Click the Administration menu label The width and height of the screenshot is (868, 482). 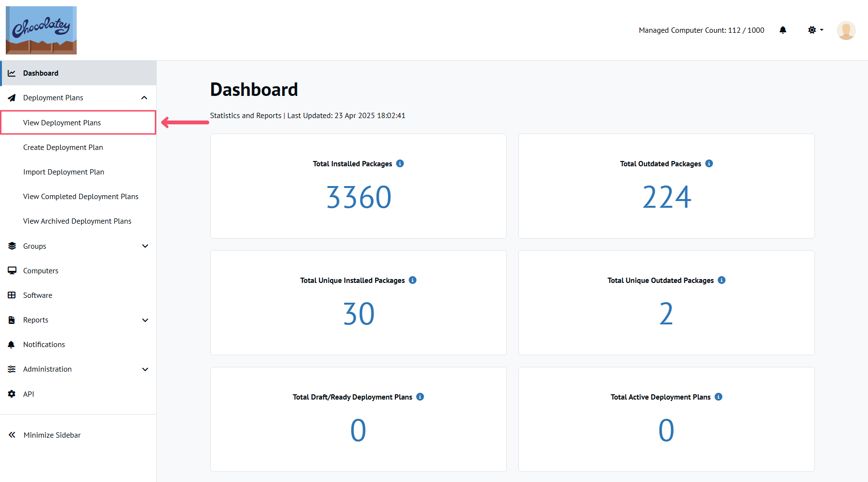pos(47,369)
